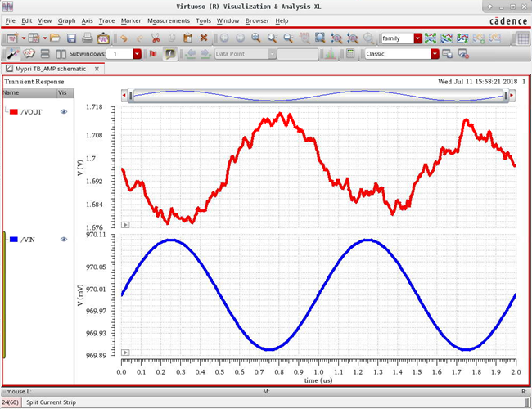This screenshot has width=532, height=409.
Task: Click the save workspace icon next to Classic
Action: pyautogui.click(x=447, y=54)
